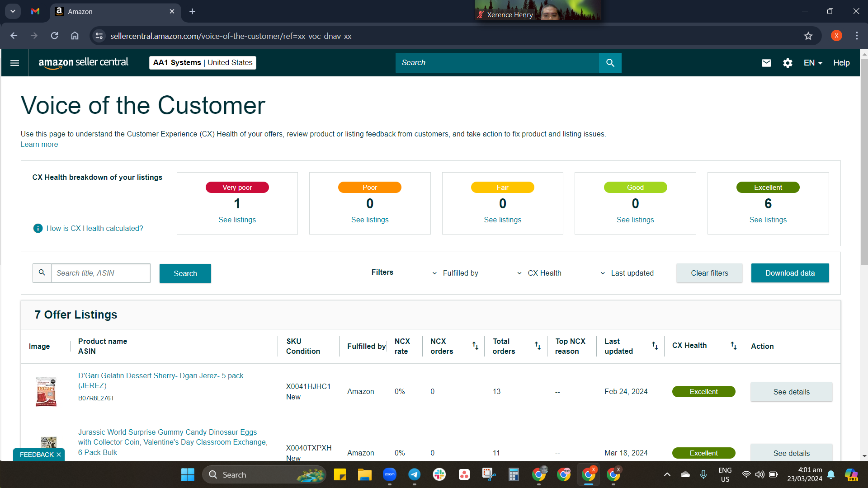Focus the Search title, ASIN field
Viewport: 868px width, 488px height.
tap(100, 273)
